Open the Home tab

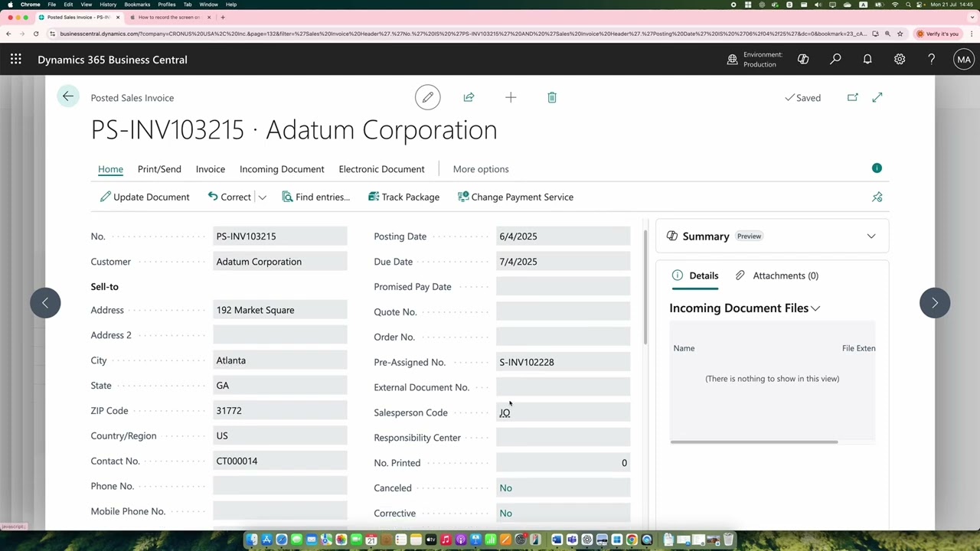pos(110,169)
